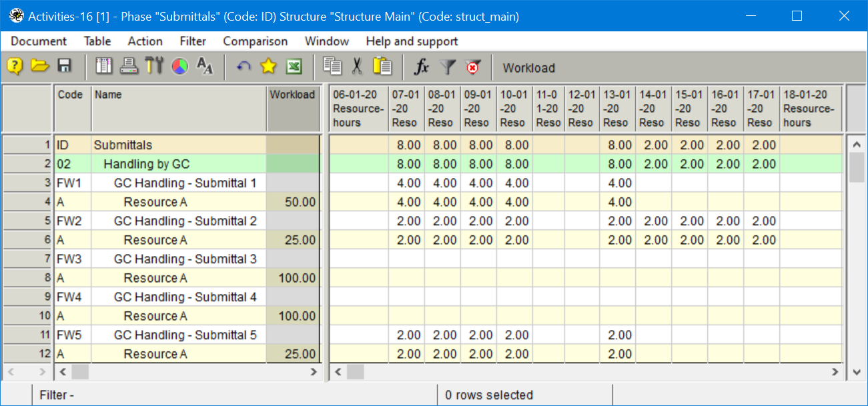Open the table columns settings icon
The width and height of the screenshot is (868, 406).
(105, 66)
